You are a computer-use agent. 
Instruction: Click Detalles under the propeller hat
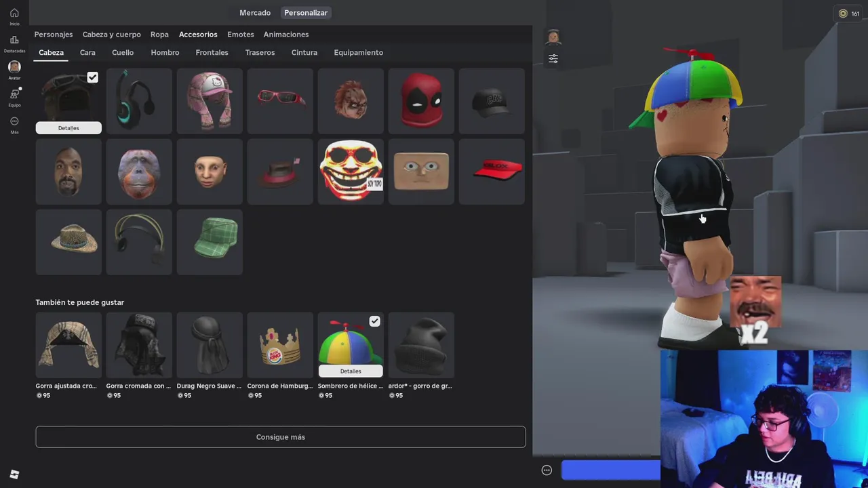pos(351,371)
